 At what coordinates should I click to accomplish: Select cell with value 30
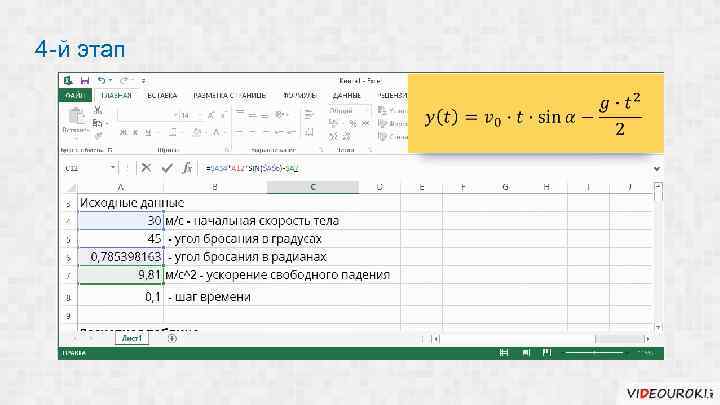click(121, 221)
